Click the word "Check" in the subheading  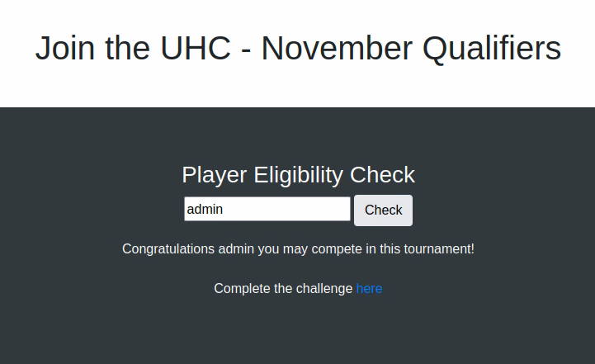point(382,175)
